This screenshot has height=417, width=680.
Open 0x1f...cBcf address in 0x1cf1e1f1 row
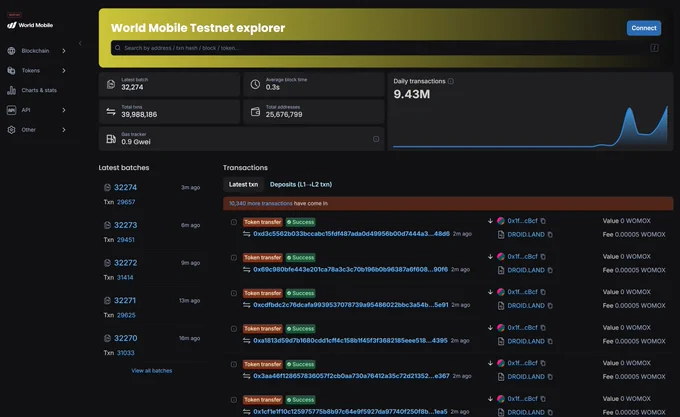tap(522, 398)
